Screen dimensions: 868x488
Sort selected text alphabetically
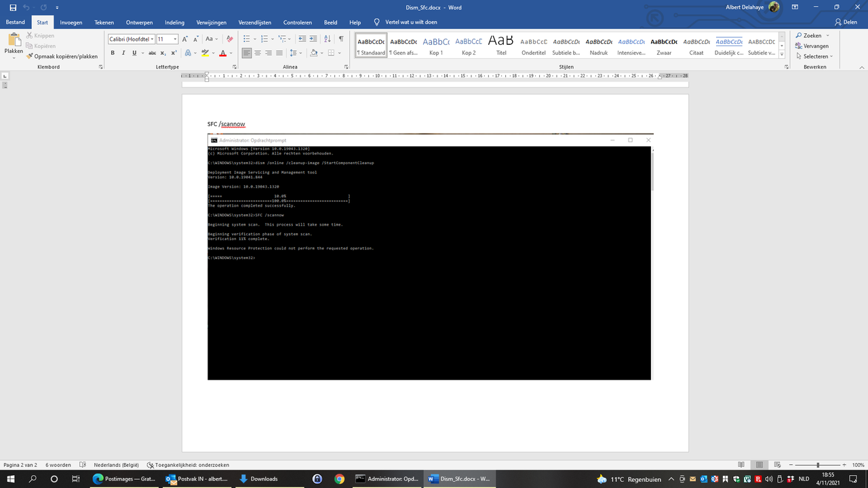328,39
